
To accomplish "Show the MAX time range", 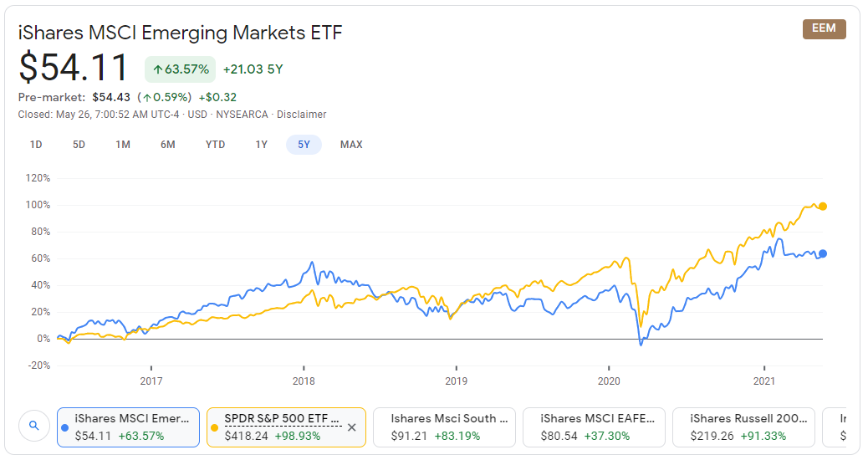I will [351, 145].
